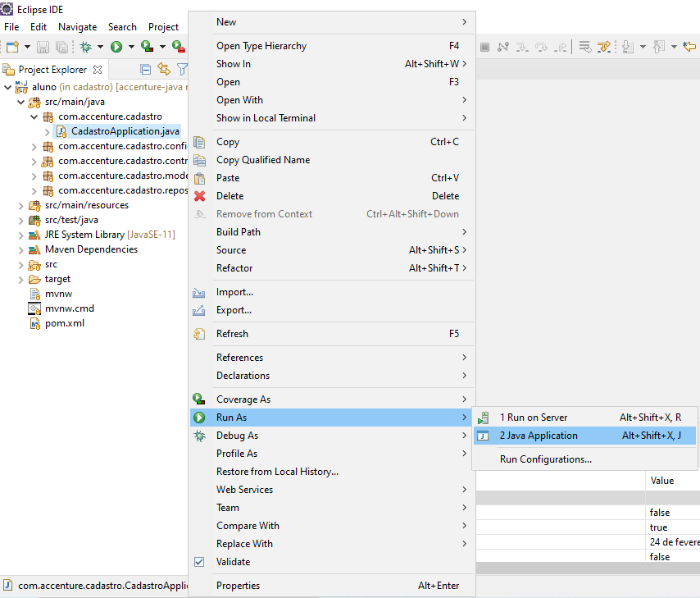Click the Coverage launch toolbar icon
The height and width of the screenshot is (598, 700).
[148, 47]
